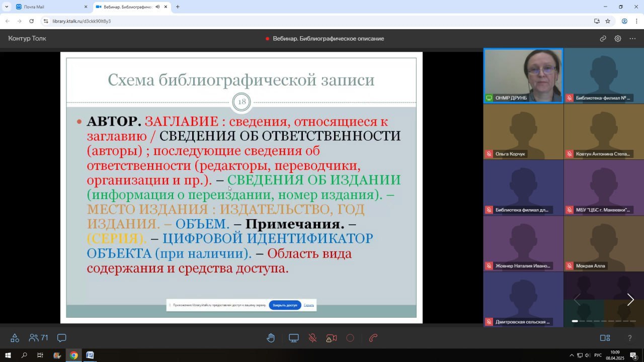Open Task View on taskbar
This screenshot has width=644, height=362.
pyautogui.click(x=40, y=355)
